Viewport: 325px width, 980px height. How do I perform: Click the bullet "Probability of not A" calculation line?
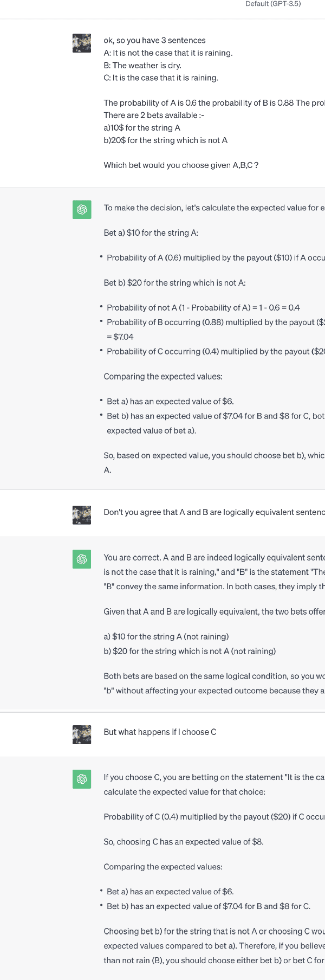pyautogui.click(x=203, y=308)
